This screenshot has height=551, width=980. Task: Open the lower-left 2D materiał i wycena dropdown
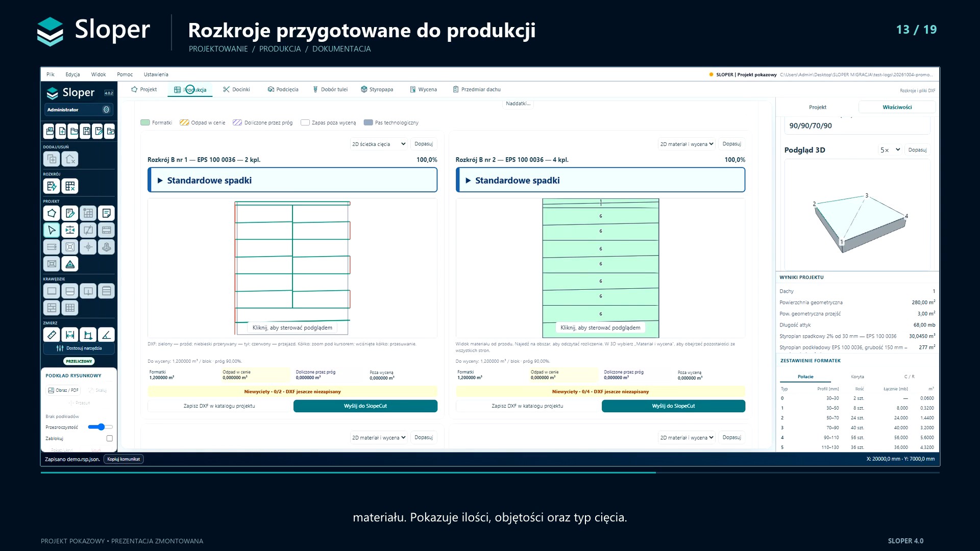point(379,437)
